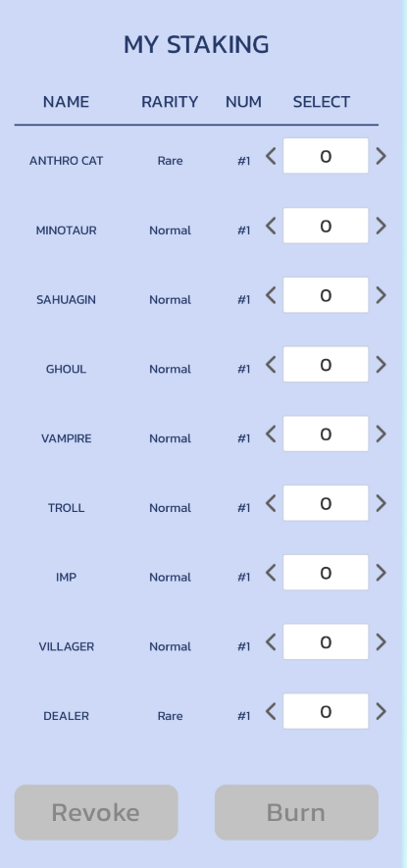Select the IMP quantity input field
The image size is (407, 868).
(x=326, y=573)
